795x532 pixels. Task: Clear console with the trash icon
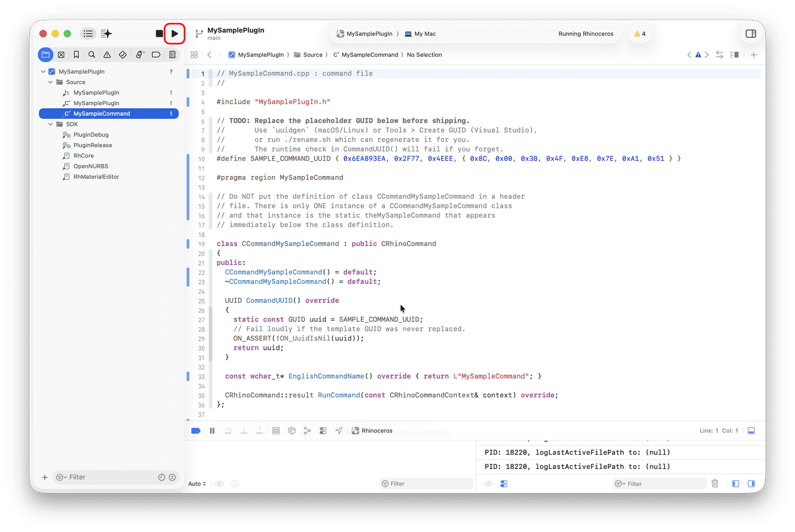click(x=715, y=484)
